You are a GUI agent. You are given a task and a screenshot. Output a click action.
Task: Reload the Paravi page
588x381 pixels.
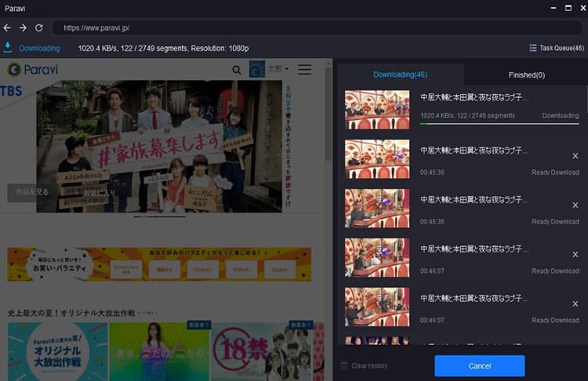[x=39, y=27]
